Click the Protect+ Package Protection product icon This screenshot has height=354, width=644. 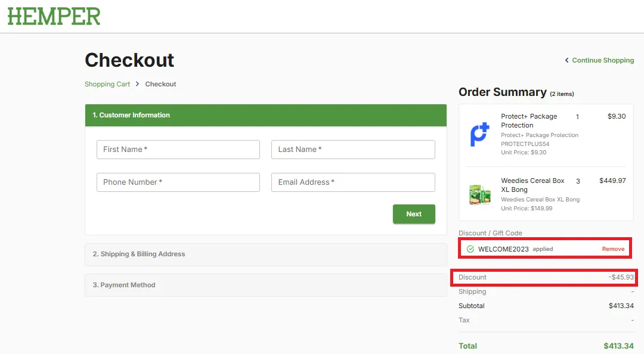479,134
